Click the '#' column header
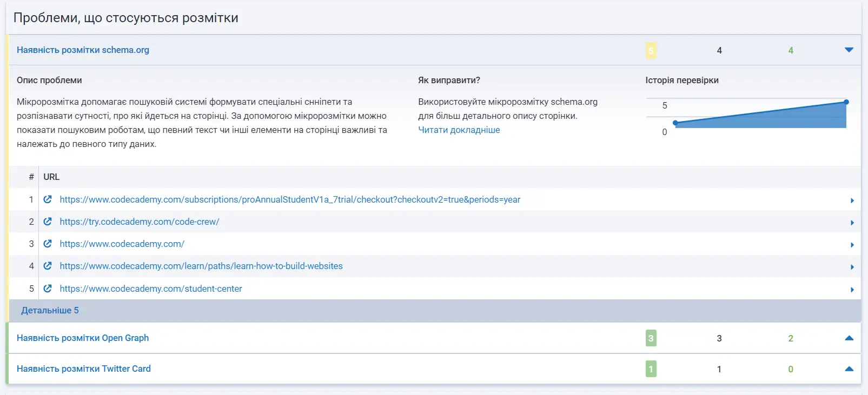The height and width of the screenshot is (395, 868). pyautogui.click(x=31, y=177)
